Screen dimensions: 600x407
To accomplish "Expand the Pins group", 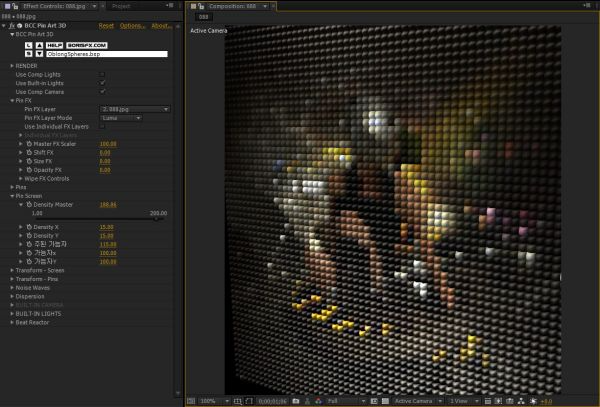I will click(x=12, y=187).
